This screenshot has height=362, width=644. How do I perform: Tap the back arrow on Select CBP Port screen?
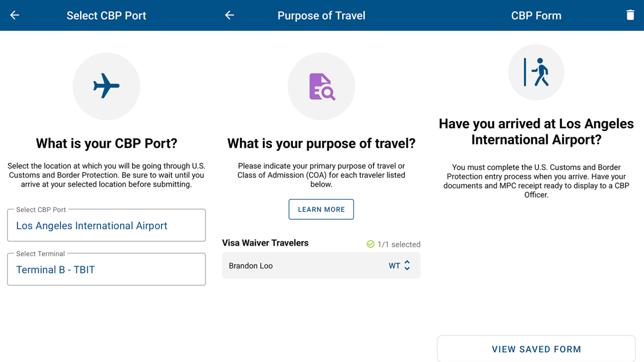click(14, 15)
